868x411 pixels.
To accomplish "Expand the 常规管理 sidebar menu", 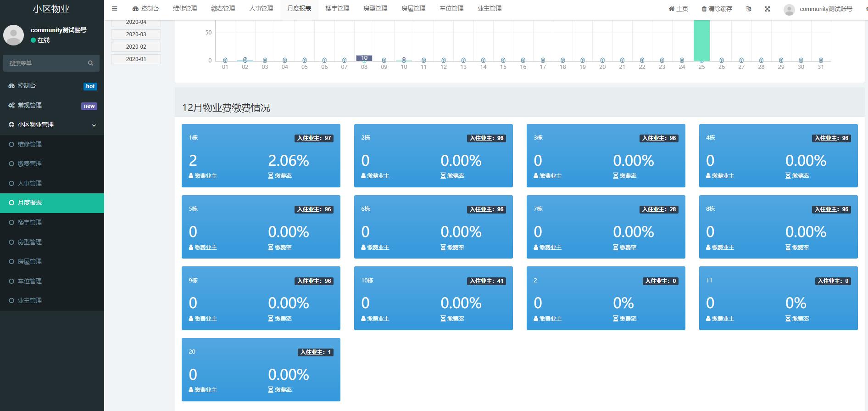I will [x=30, y=106].
